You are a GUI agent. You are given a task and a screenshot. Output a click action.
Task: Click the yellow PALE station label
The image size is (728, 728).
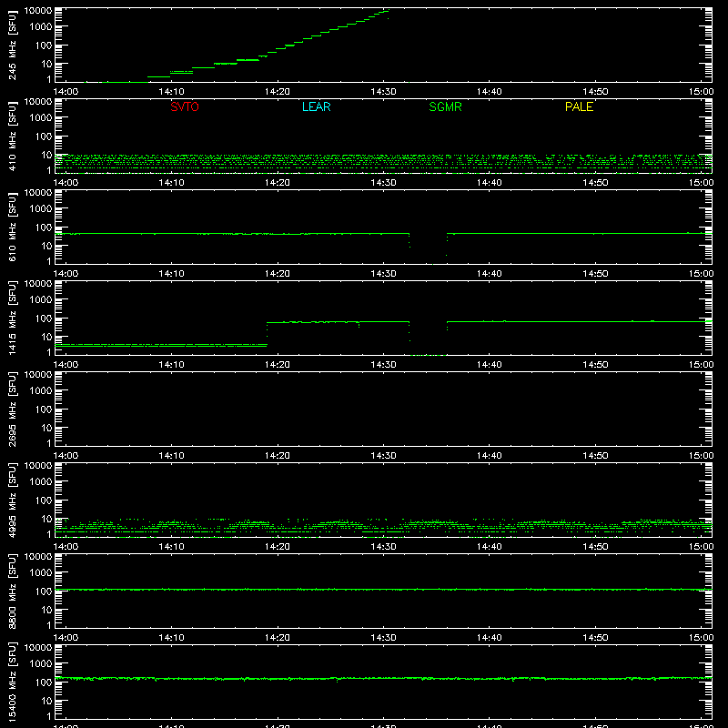coord(579,106)
